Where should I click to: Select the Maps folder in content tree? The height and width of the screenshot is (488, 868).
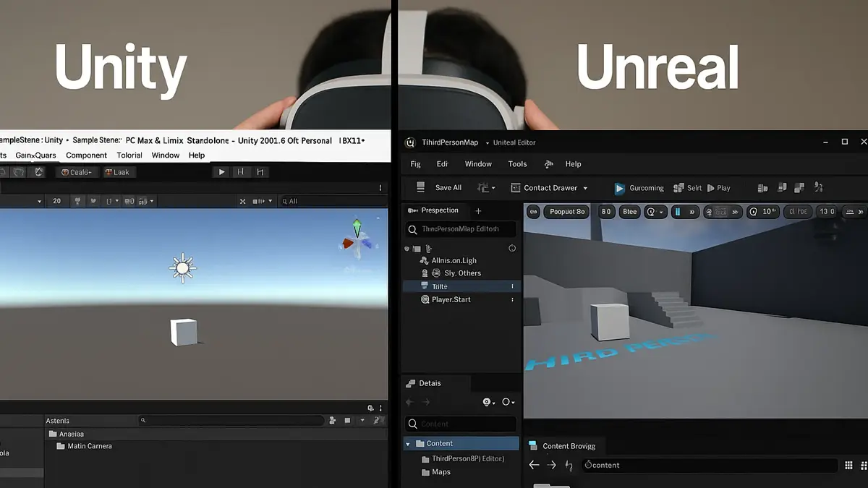point(436,472)
